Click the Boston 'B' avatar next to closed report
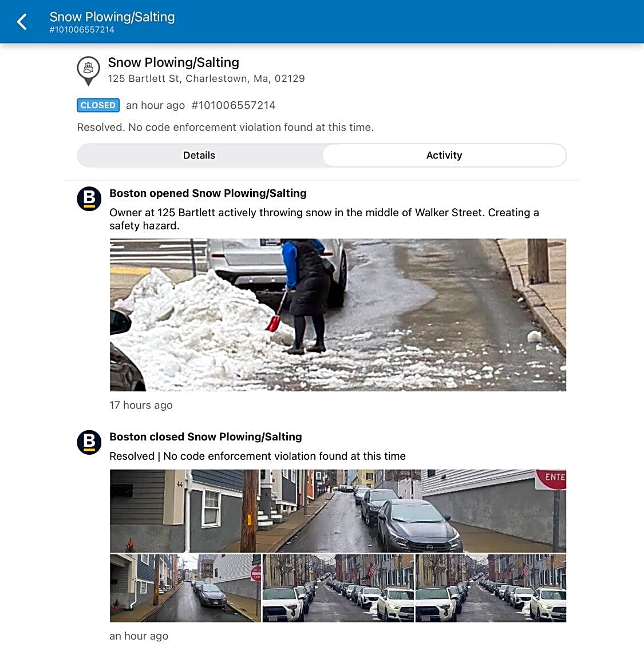 (89, 443)
